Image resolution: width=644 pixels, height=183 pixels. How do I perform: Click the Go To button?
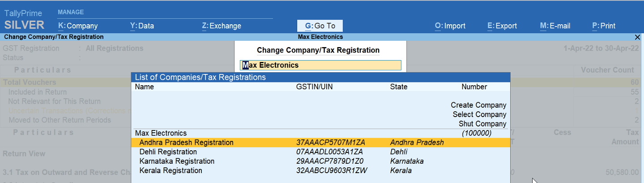320,26
